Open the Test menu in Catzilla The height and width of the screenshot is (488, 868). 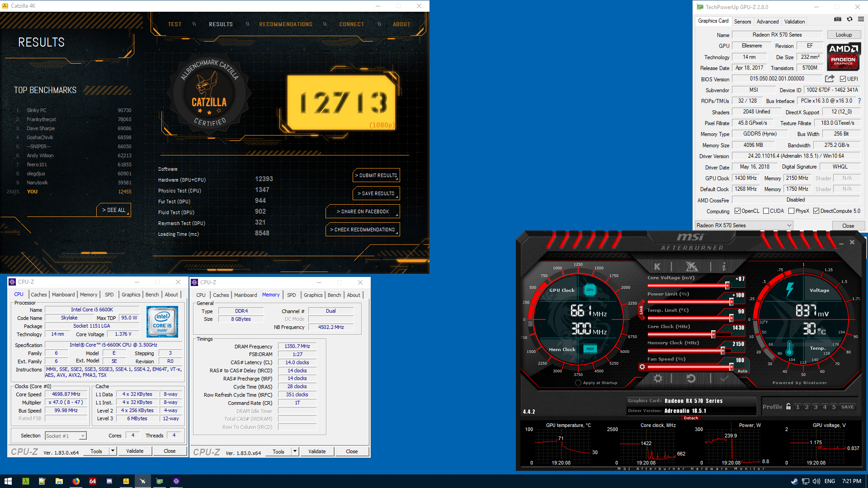point(175,24)
